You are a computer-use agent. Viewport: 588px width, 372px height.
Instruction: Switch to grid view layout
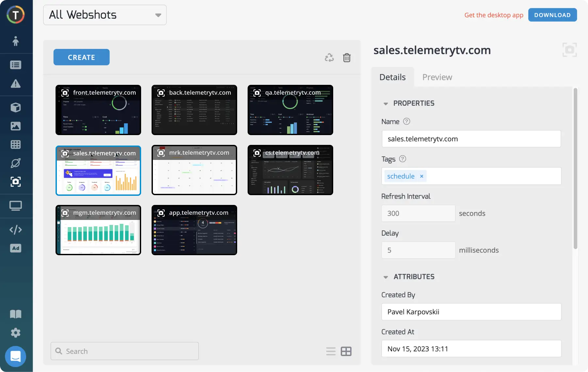(x=346, y=351)
